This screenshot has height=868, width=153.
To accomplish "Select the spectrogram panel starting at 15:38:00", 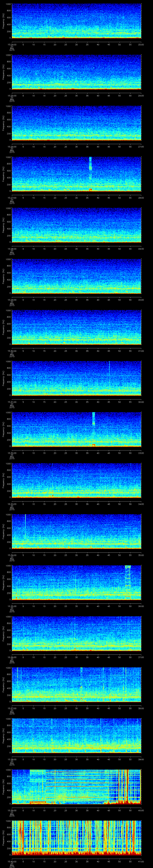I will (x=76, y=736).
